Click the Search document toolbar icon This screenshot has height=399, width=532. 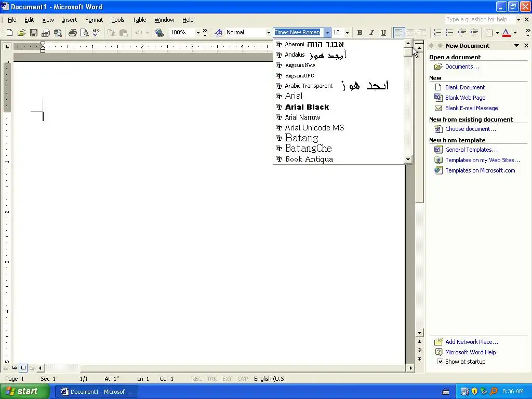pos(58,33)
